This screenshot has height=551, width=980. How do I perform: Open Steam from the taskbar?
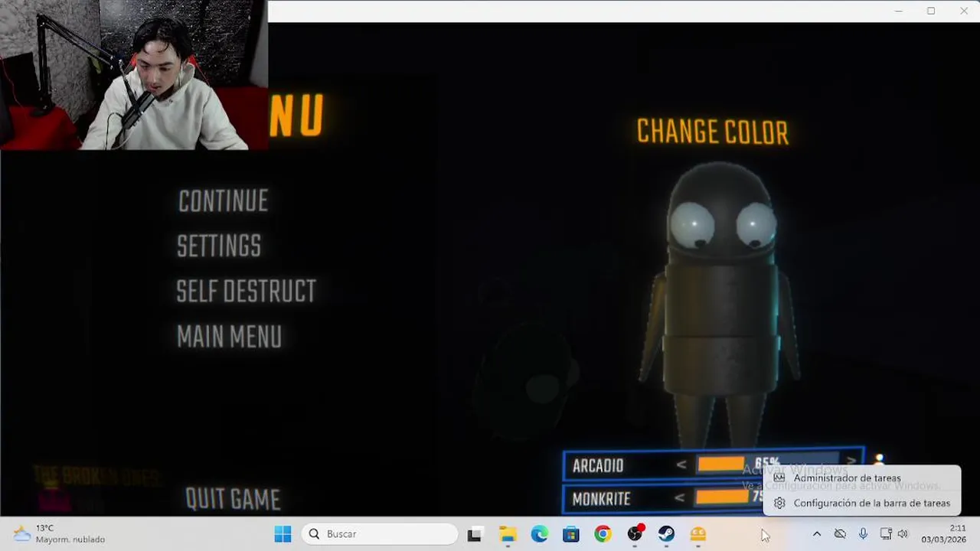click(x=666, y=534)
